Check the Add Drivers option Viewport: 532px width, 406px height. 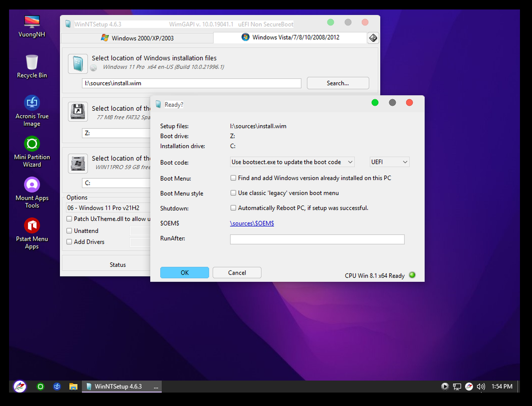(69, 242)
